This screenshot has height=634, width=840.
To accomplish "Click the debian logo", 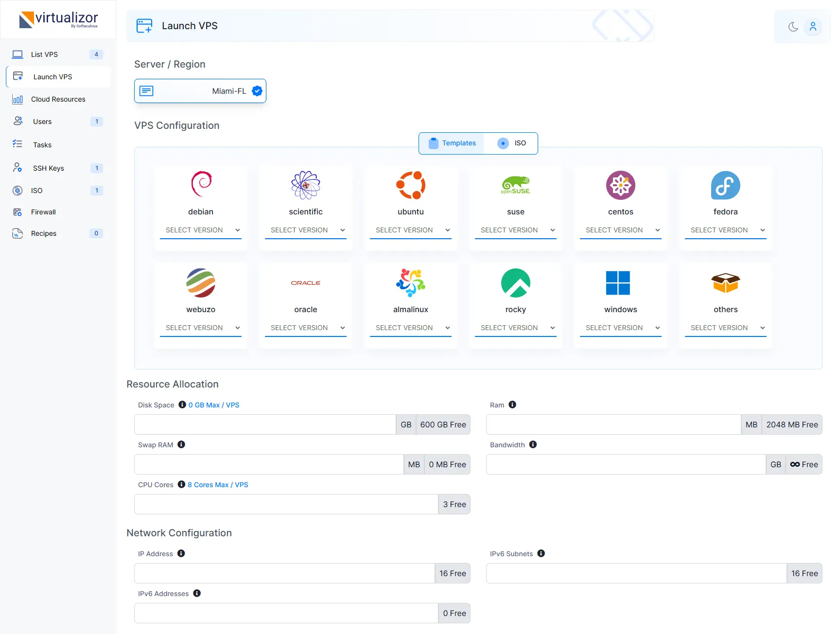I will pos(201,185).
